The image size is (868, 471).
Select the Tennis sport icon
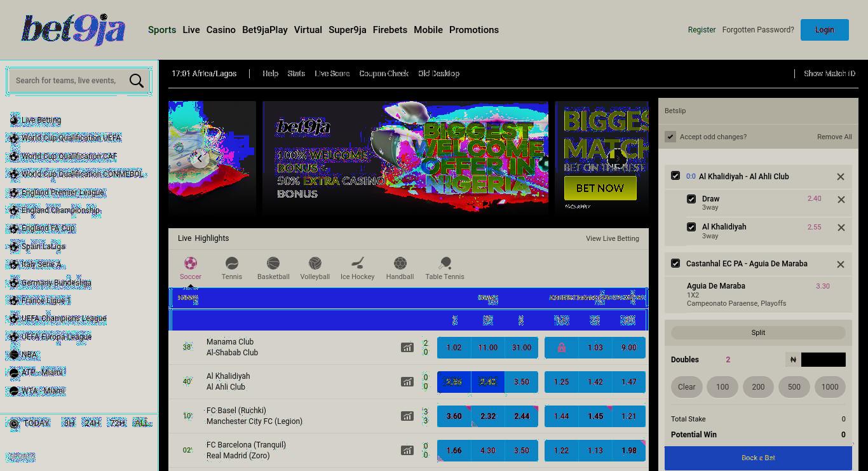tap(232, 268)
